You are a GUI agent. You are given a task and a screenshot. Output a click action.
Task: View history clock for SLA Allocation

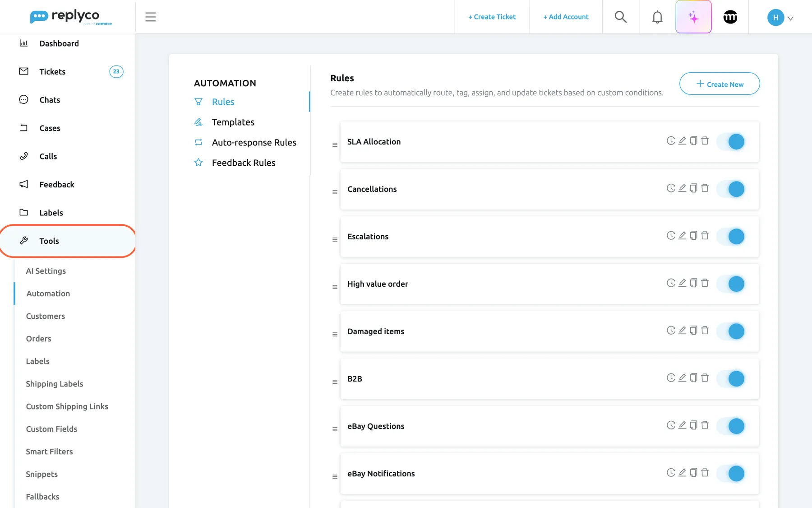coord(671,141)
